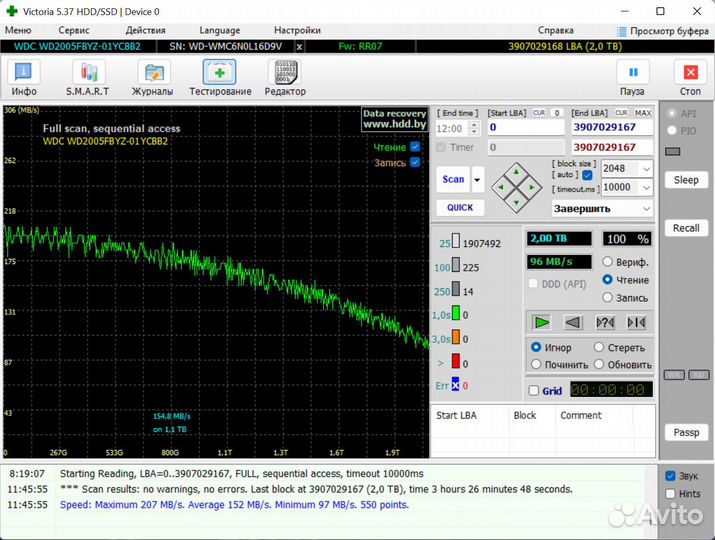Open the Сервис menu
715x540 pixels.
pyautogui.click(x=74, y=31)
